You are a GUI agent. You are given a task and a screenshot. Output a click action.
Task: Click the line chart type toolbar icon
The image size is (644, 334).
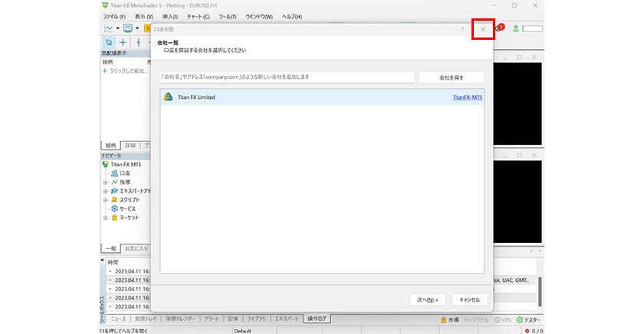tap(108, 28)
